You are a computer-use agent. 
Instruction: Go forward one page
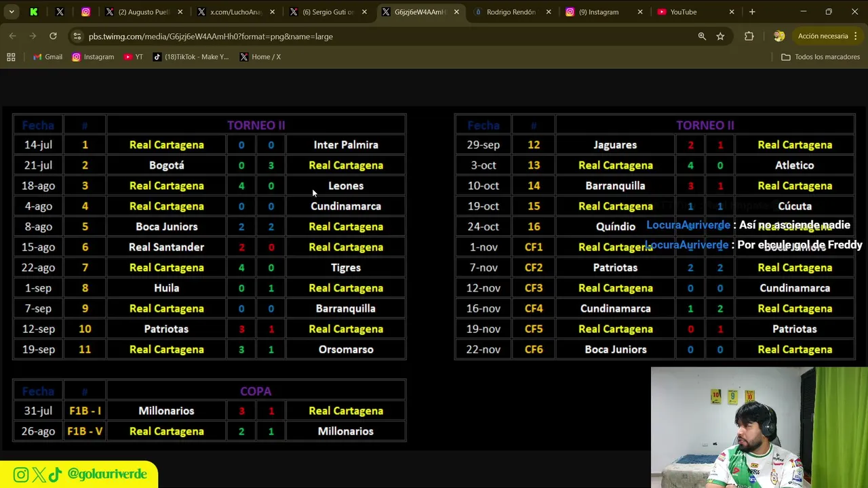point(33,36)
